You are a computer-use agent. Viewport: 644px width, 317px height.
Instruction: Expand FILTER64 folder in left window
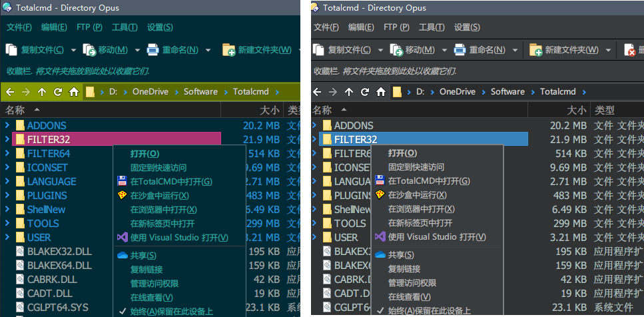coord(7,153)
